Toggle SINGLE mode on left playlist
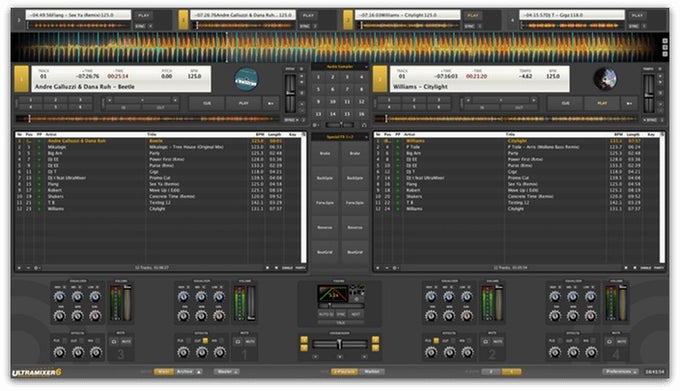Image resolution: width=680 pixels, height=391 pixels. click(288, 268)
